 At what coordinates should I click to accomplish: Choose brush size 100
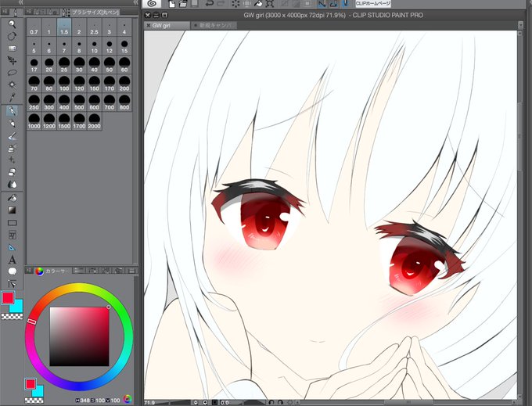(64, 84)
